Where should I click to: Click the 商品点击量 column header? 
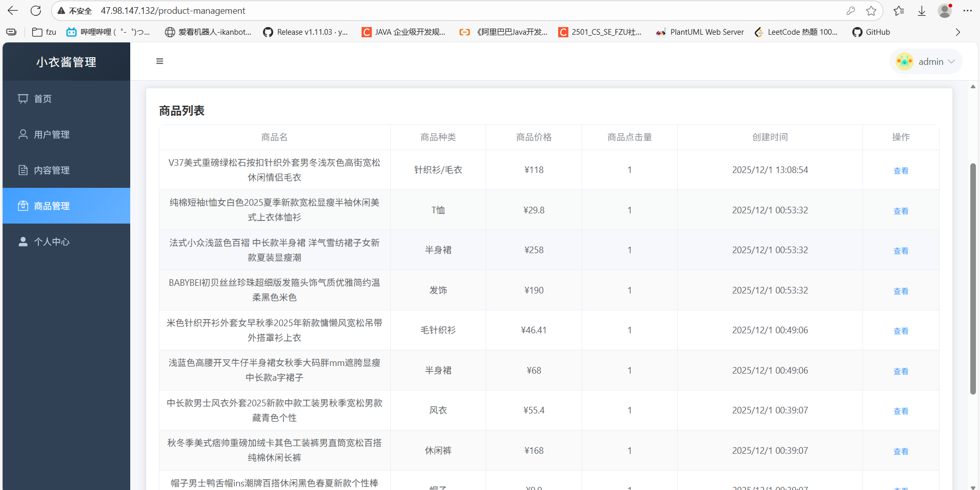630,137
